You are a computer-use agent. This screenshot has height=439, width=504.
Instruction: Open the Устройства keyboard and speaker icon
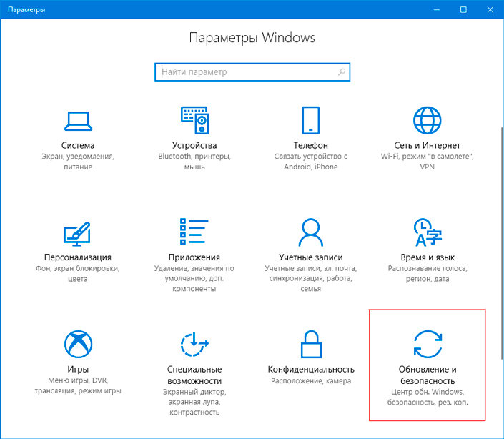(x=194, y=120)
